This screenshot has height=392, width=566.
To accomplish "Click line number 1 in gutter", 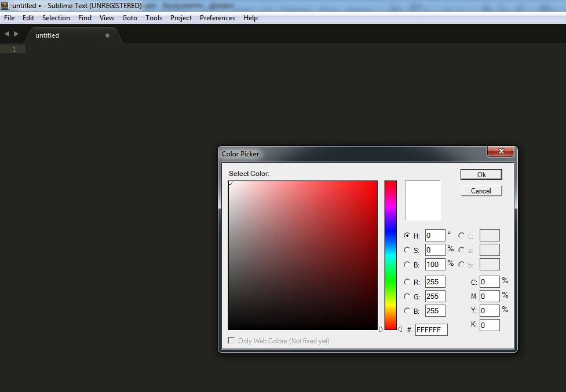I will tap(14, 49).
